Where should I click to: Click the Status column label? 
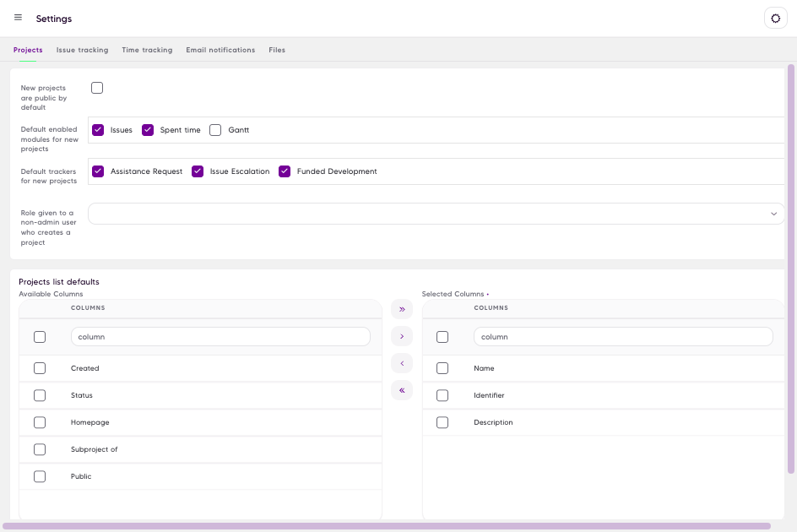81,395
